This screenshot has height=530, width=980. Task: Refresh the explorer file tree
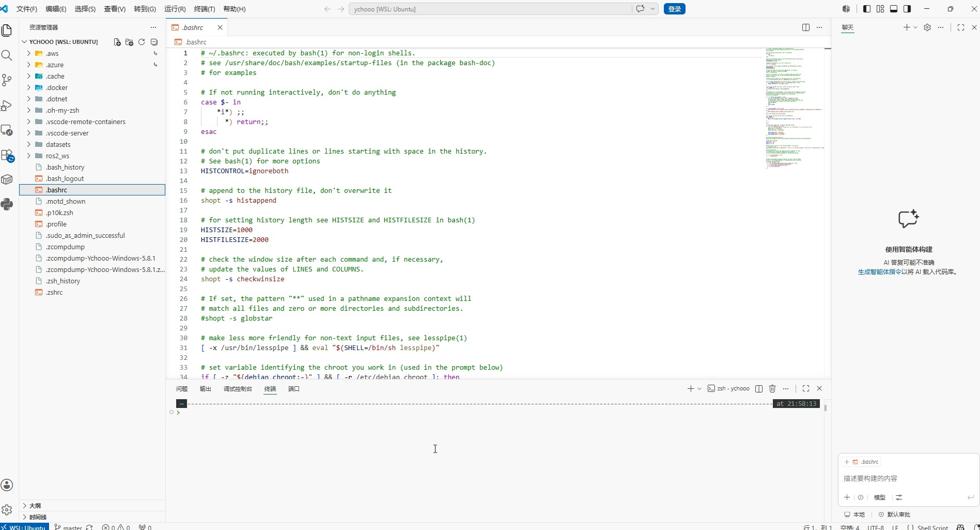pos(142,42)
